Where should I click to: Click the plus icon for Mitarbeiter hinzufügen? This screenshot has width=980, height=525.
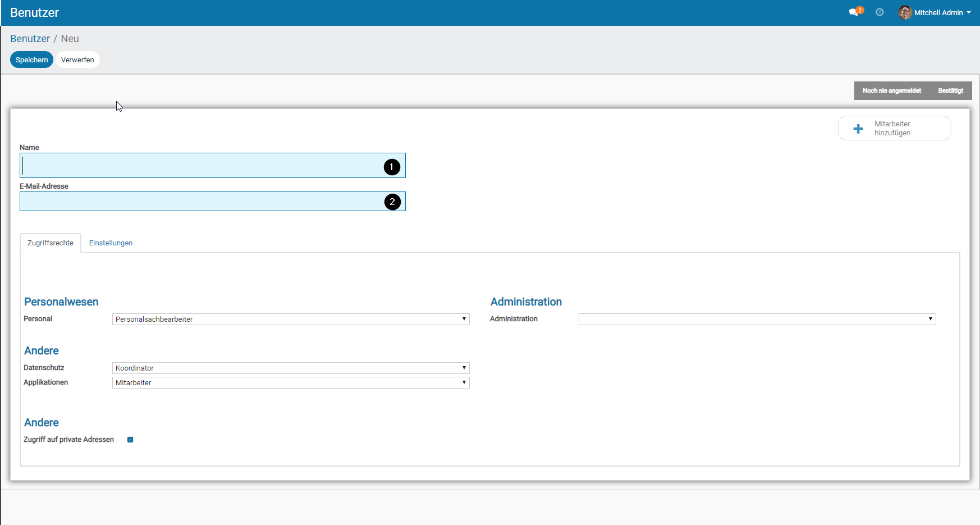tap(858, 129)
